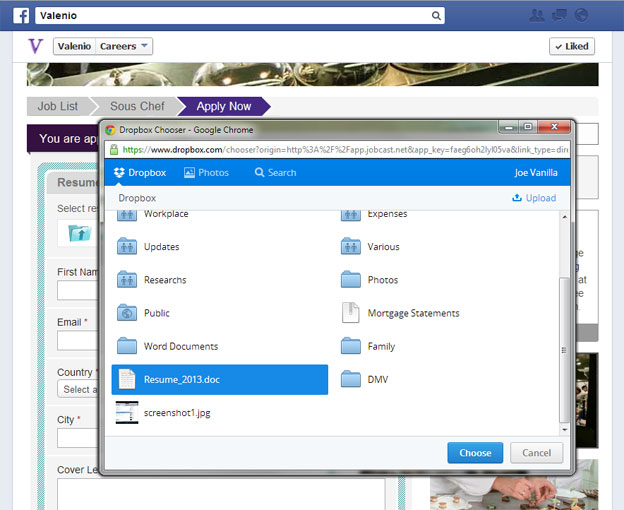Open the Country select dropdown
The width and height of the screenshot is (624, 510).
80,389
